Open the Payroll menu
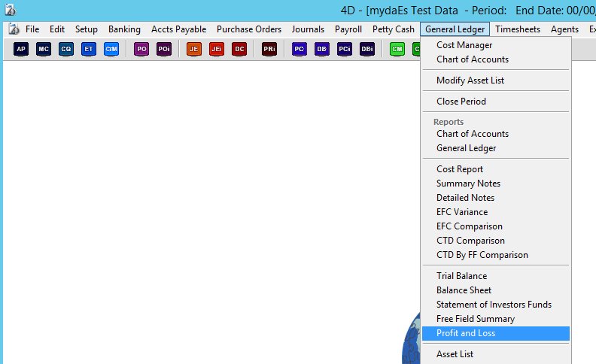Screen dimensions: 596x364 coord(348,29)
